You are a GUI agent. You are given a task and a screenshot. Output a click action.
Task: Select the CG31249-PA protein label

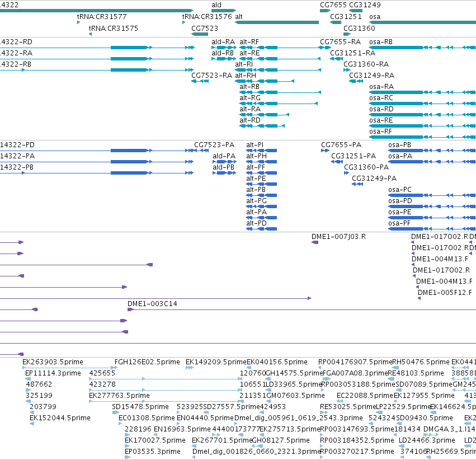click(374, 179)
